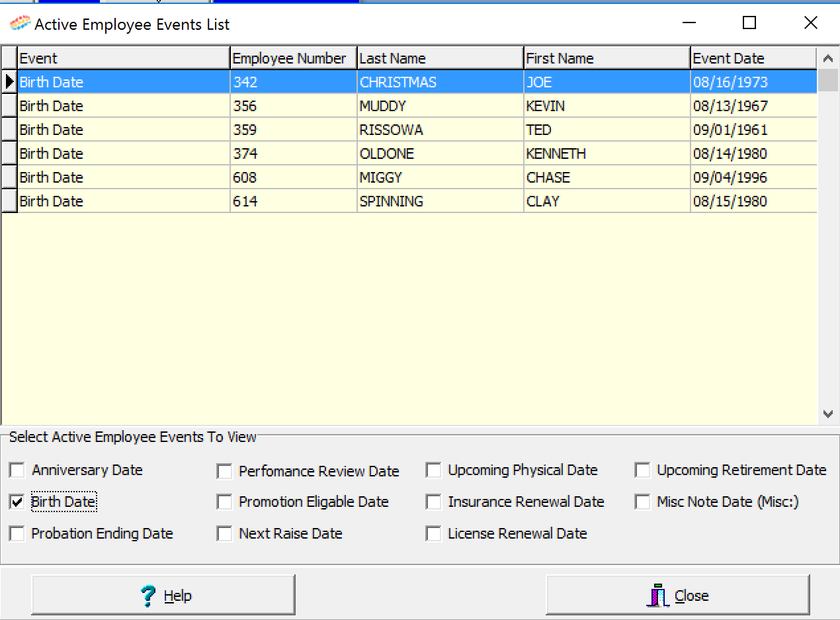Viewport: 840px width, 620px height.
Task: Select employee number 356 cell
Action: [x=294, y=106]
